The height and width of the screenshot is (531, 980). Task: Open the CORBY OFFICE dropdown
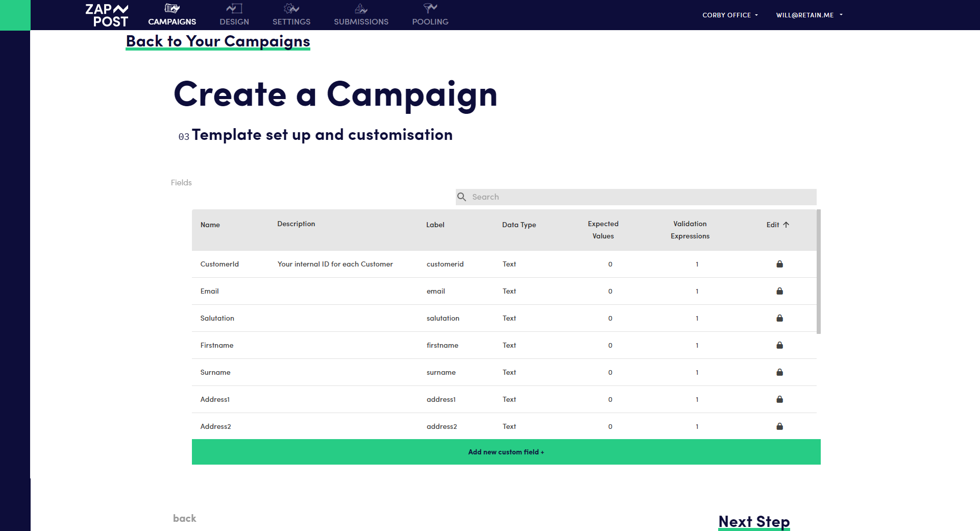[x=730, y=15]
